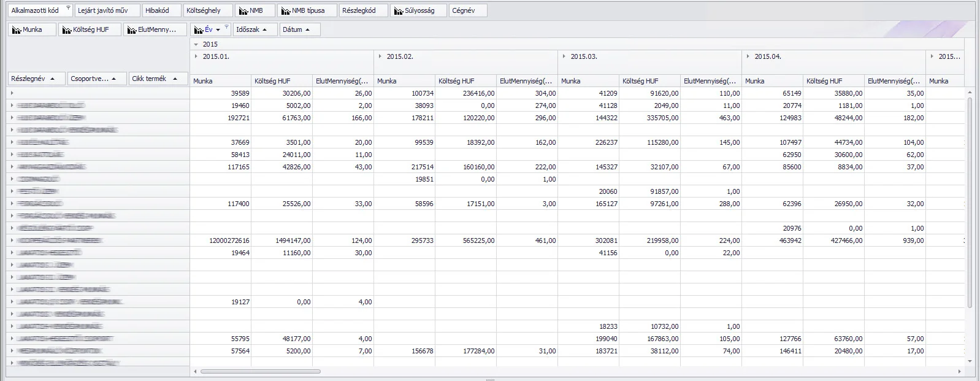
Task: Click the horizontal scrollbar thumb
Action: 260,371
